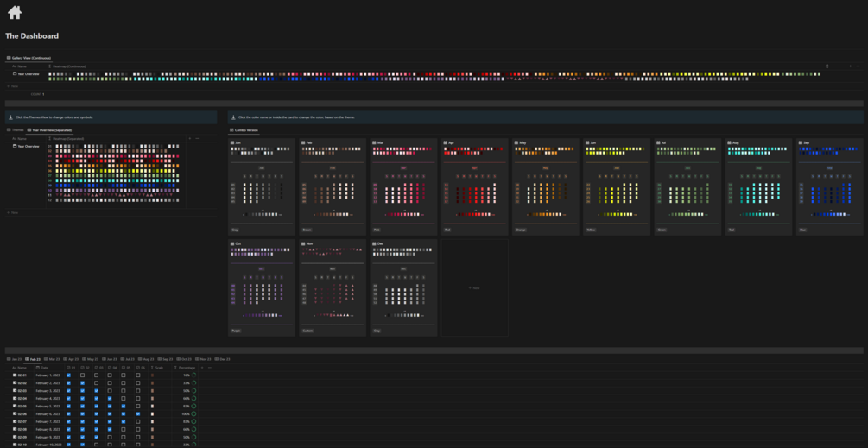The height and width of the screenshot is (448, 868).
Task: Open the Custom color tag on Nov card
Action: coord(308,331)
